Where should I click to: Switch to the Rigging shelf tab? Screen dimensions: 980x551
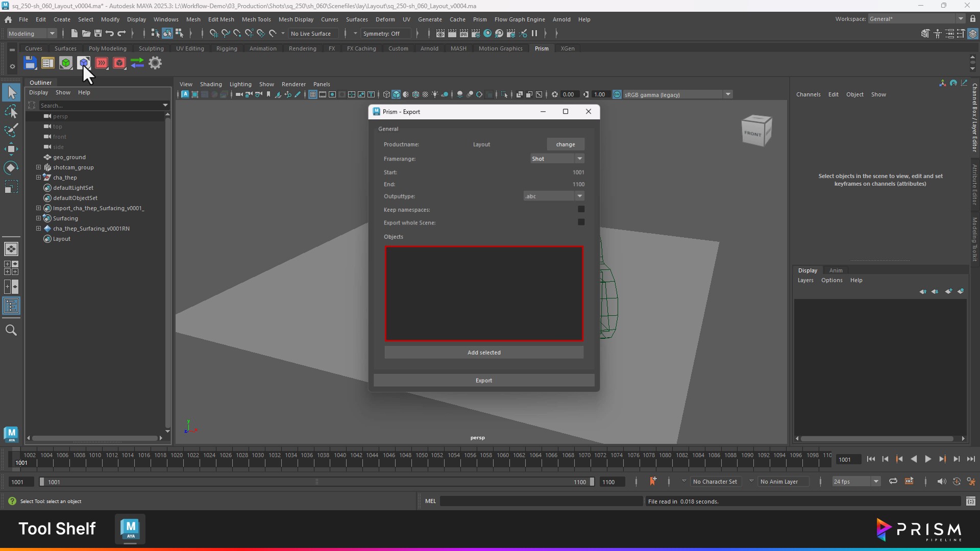[x=227, y=48]
